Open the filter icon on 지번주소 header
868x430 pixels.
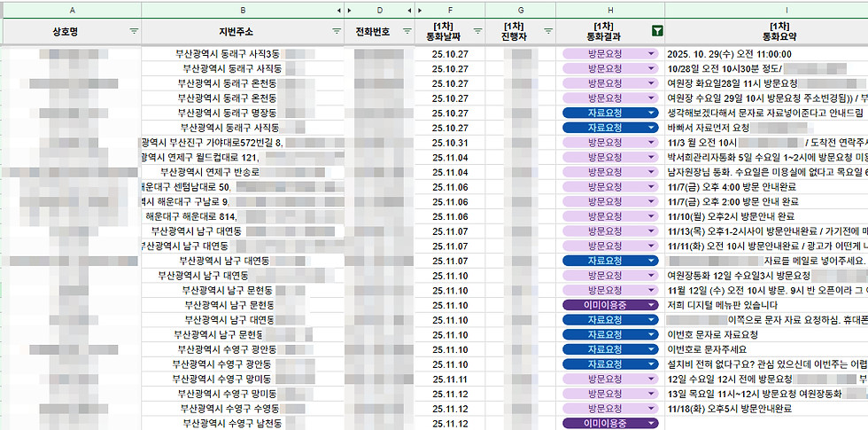click(x=337, y=32)
